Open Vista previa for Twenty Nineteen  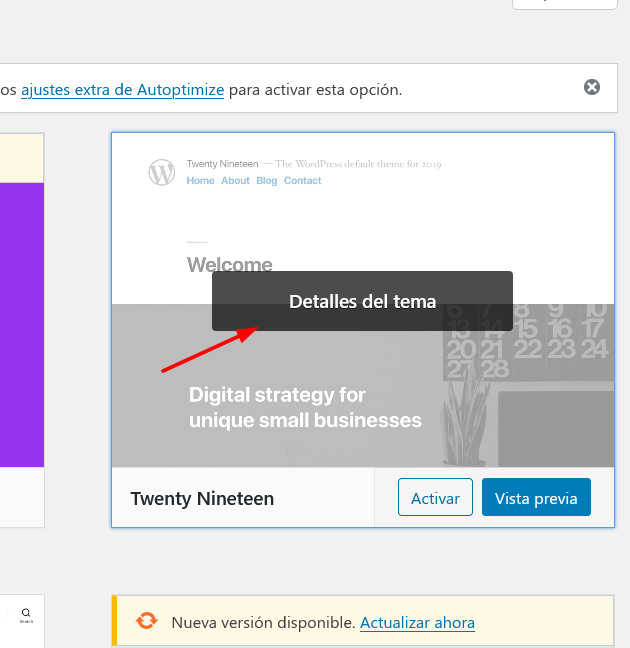point(536,497)
